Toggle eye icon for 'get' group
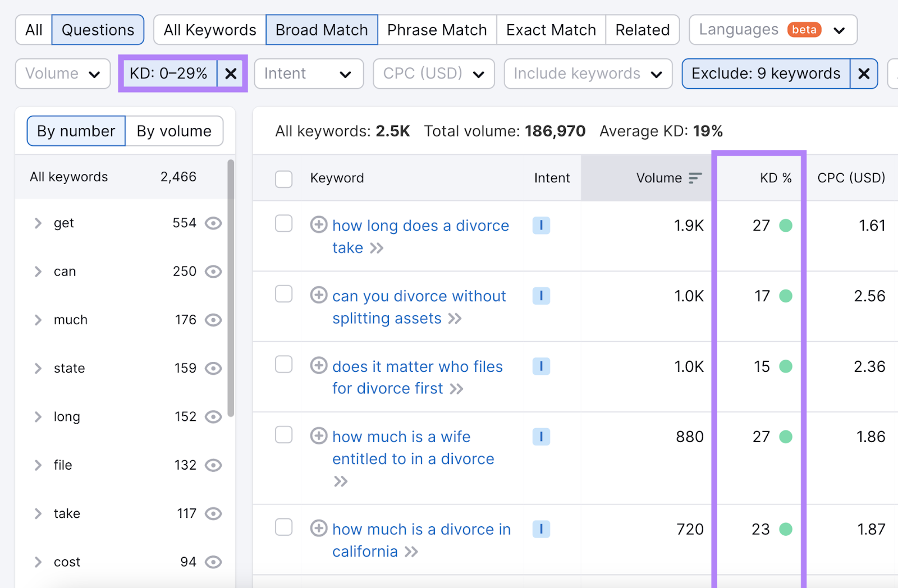Viewport: 898px width, 588px height. 213,223
